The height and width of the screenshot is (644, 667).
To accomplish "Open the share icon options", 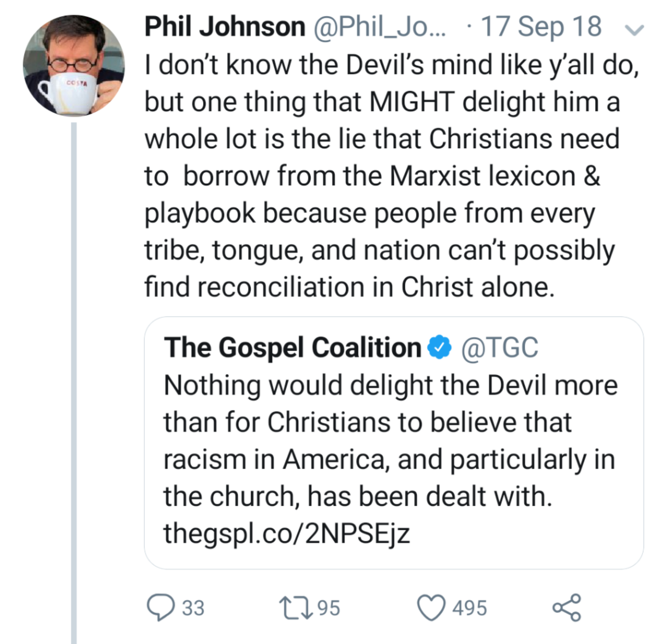I will [x=567, y=608].
